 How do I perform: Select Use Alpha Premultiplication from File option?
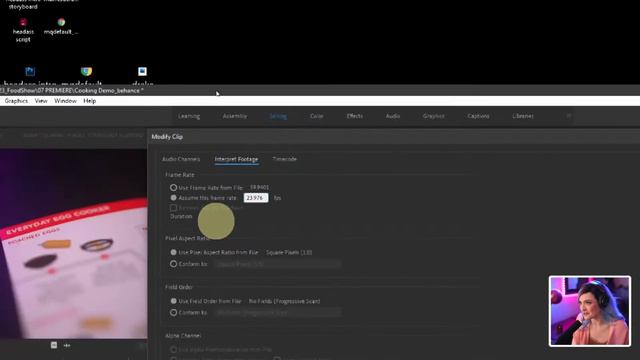(173, 350)
